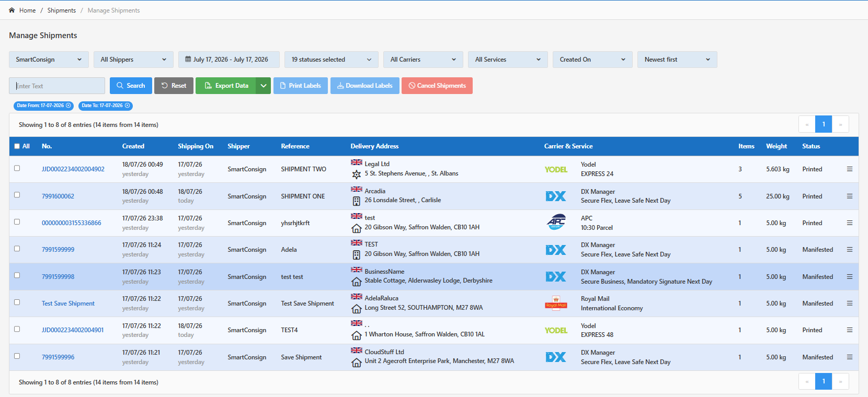The image size is (868, 397).
Task: Select checkbox for shipment JJD0002234002004902
Action: pyautogui.click(x=17, y=168)
